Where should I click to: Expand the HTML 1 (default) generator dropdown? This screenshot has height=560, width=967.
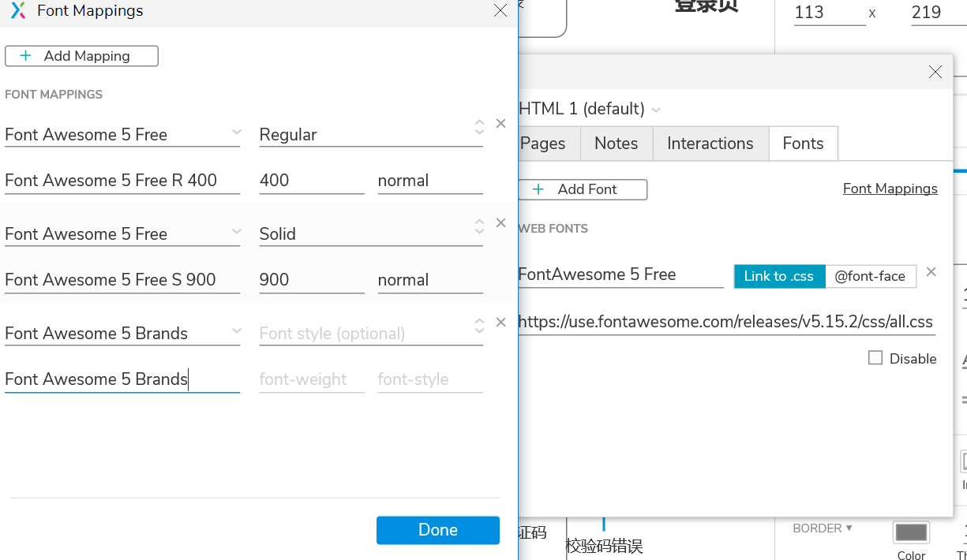tap(655, 110)
